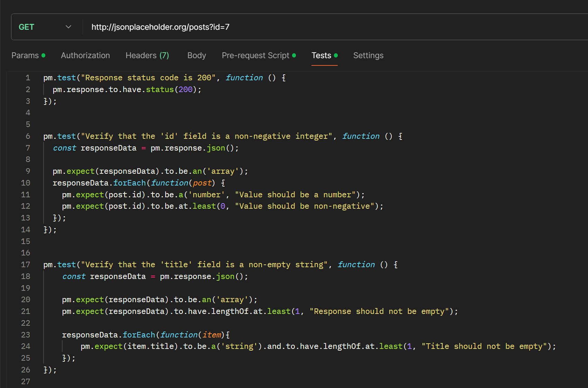Click line number 1 in the editor
The height and width of the screenshot is (388, 588).
pos(28,78)
